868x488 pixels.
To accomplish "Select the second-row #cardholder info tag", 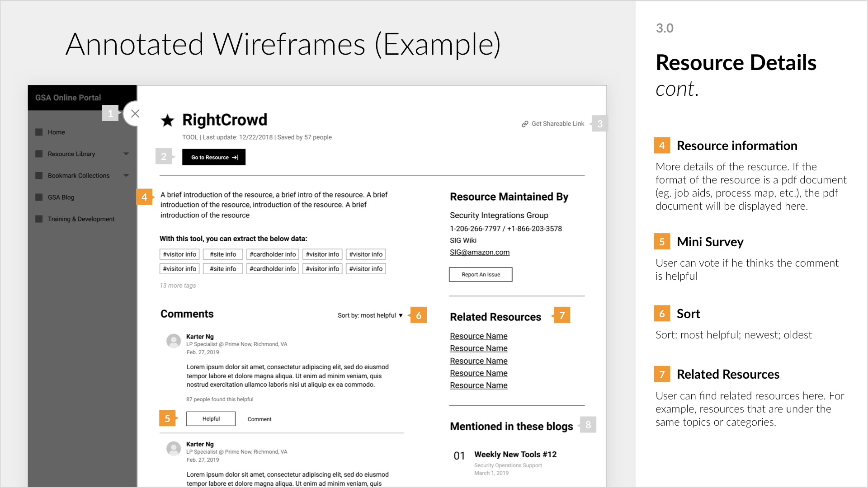I will pyautogui.click(x=273, y=269).
